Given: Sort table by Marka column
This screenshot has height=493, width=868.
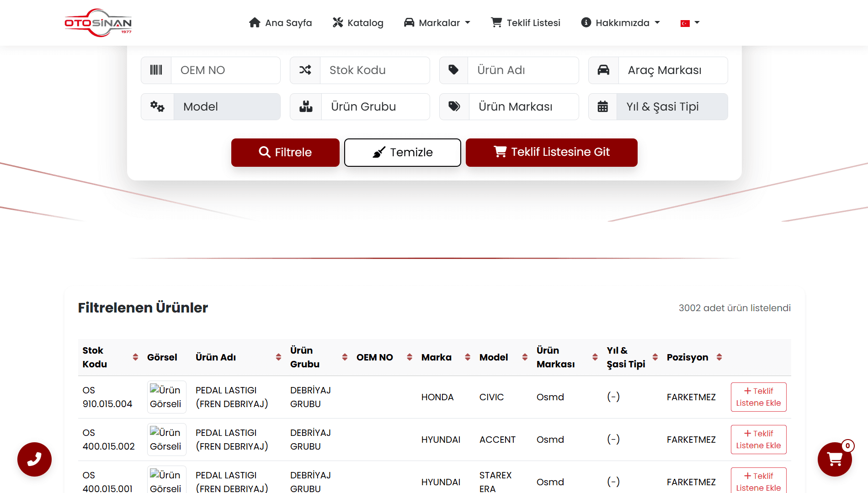Looking at the screenshot, I should 468,357.
